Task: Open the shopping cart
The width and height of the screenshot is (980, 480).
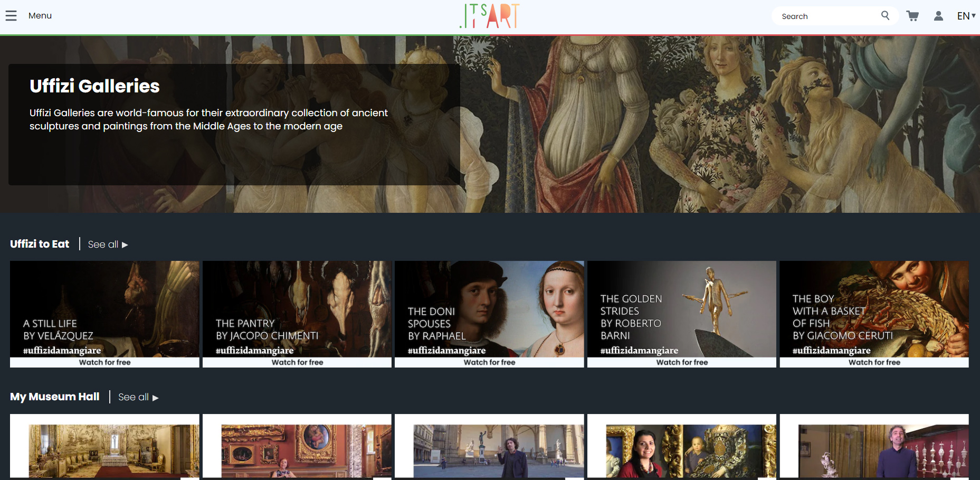Action: pyautogui.click(x=912, y=16)
